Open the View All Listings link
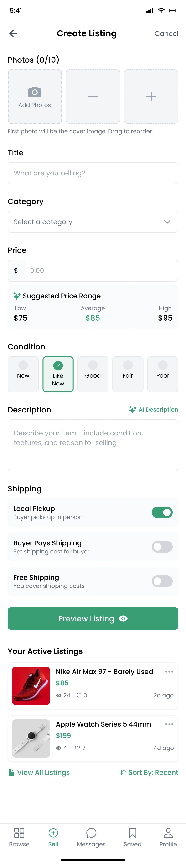 click(39, 772)
